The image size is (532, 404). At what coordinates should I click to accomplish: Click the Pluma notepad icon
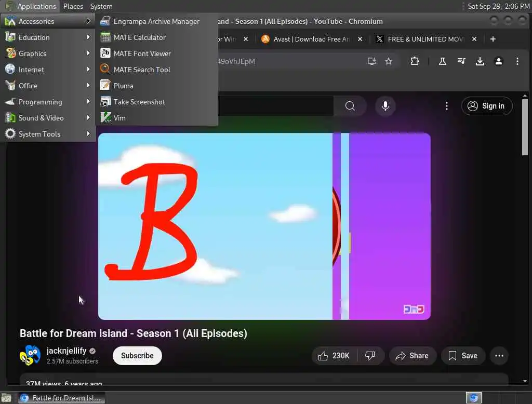pos(105,85)
